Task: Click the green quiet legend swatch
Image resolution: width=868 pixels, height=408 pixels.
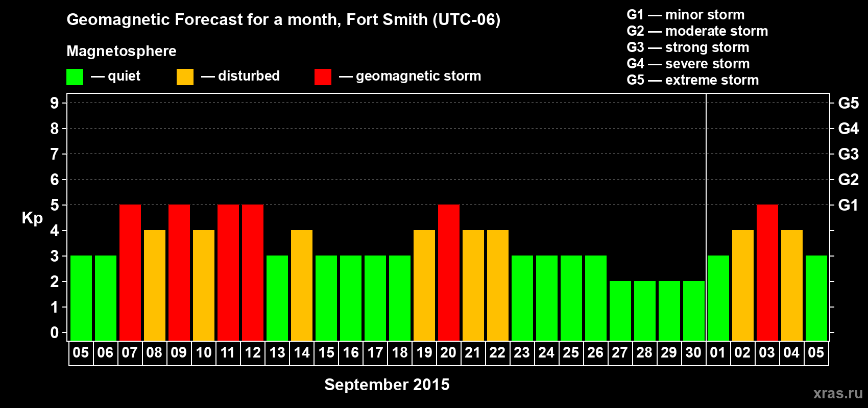Action: 75,77
